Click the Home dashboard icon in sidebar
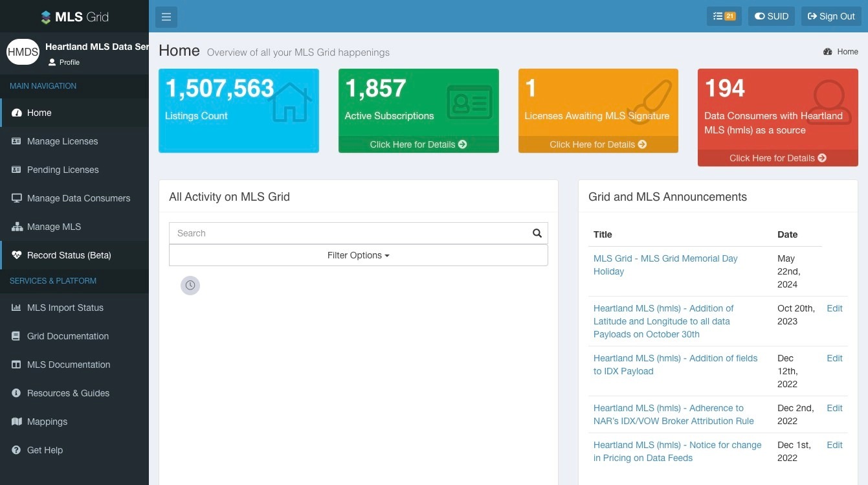The image size is (868, 485). coord(17,113)
